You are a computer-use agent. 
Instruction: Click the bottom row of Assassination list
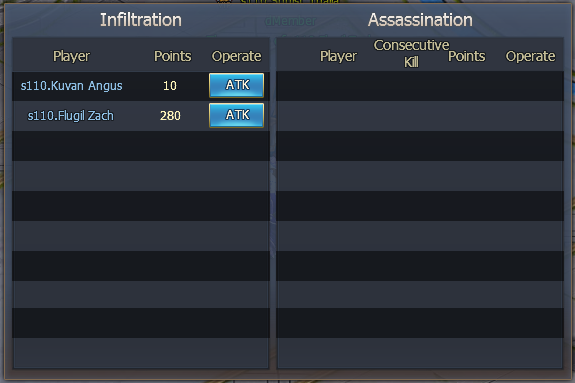(x=420, y=353)
